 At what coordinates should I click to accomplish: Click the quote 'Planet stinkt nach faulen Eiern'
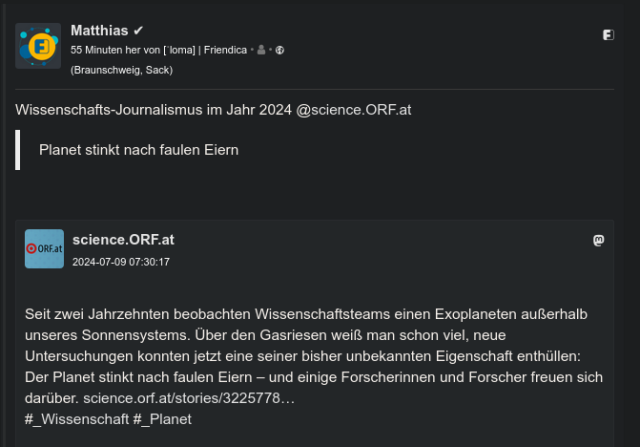tap(139, 150)
